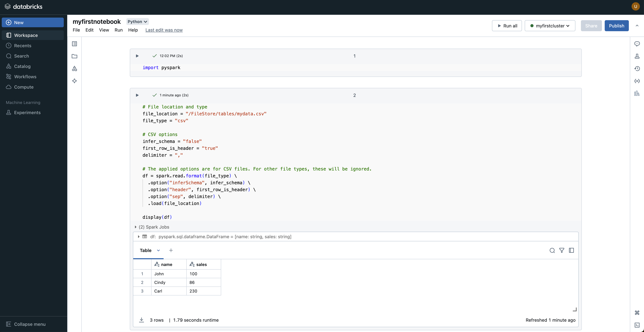The width and height of the screenshot is (644, 332).
Task: Open the filter on the results table
Action: coord(562,250)
